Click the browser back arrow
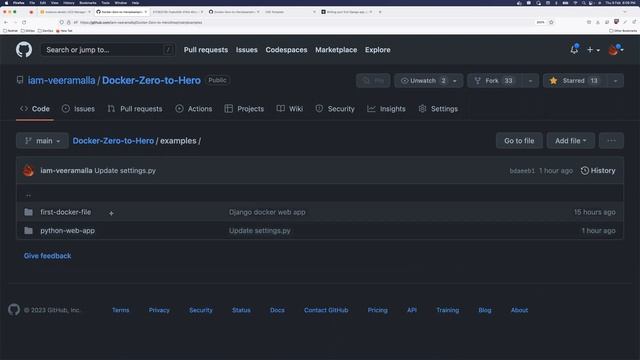Screen dimensions: 640x360 coord(6,22)
